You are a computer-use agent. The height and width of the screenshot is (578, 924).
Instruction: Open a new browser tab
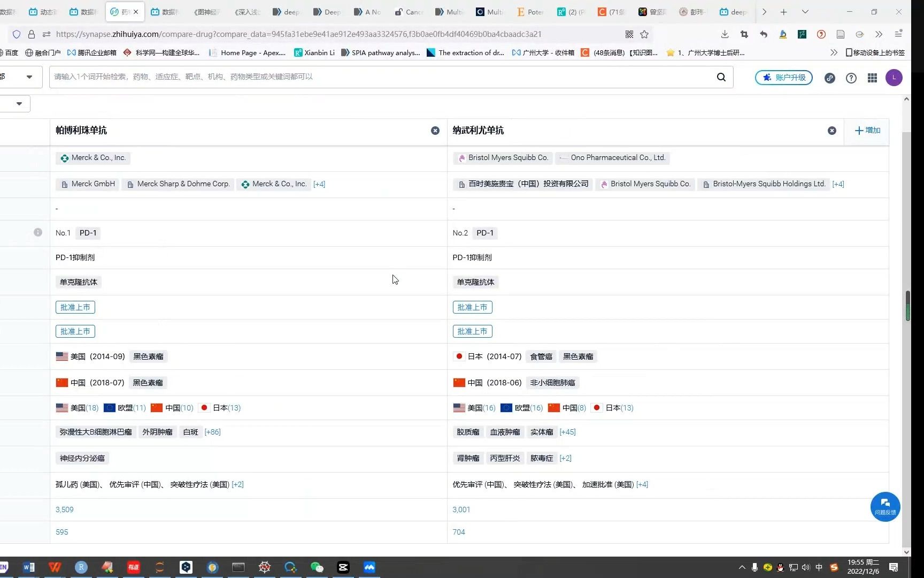pyautogui.click(x=783, y=12)
